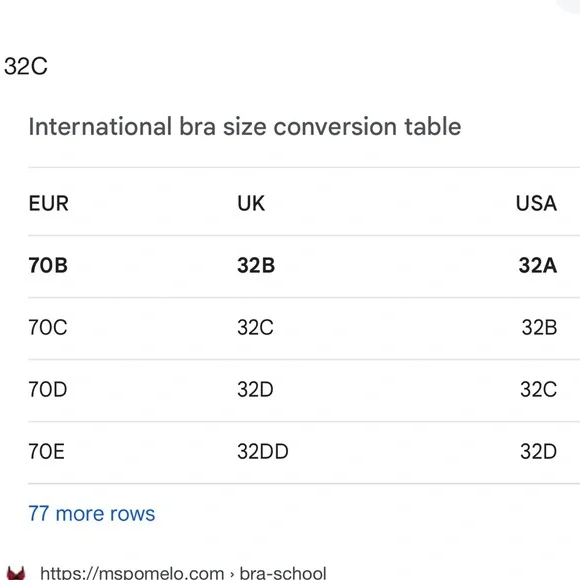Click the EUR column header
The width and height of the screenshot is (580, 580).
click(48, 203)
